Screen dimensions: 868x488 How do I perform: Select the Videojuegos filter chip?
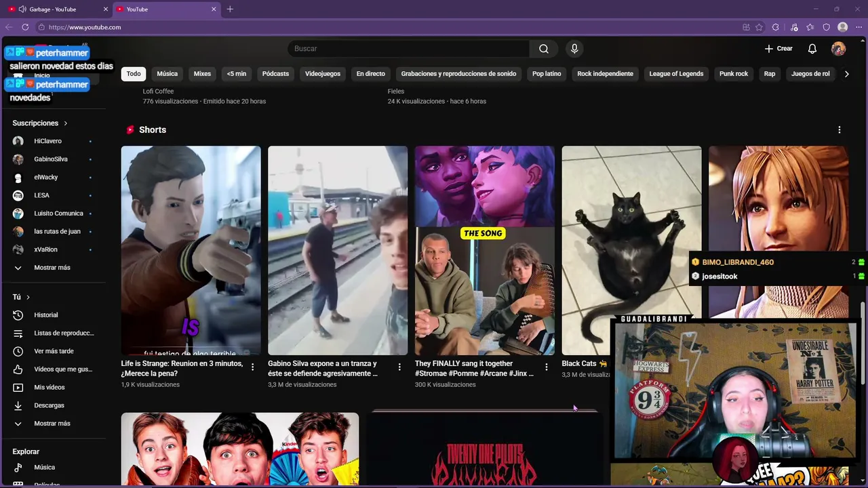pos(323,74)
